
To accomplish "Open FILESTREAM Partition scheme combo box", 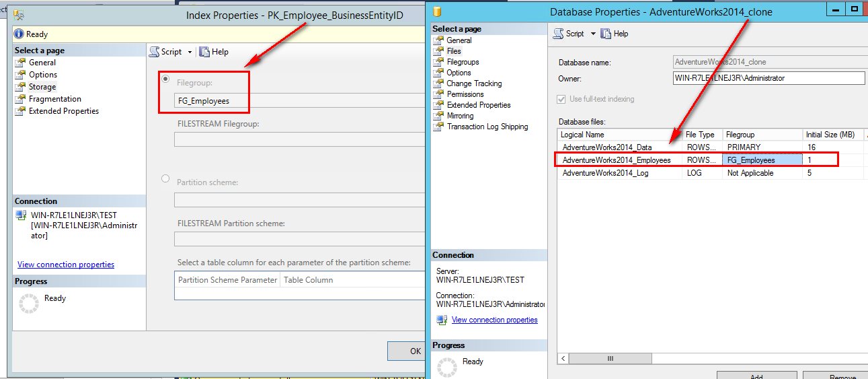I will coord(300,239).
